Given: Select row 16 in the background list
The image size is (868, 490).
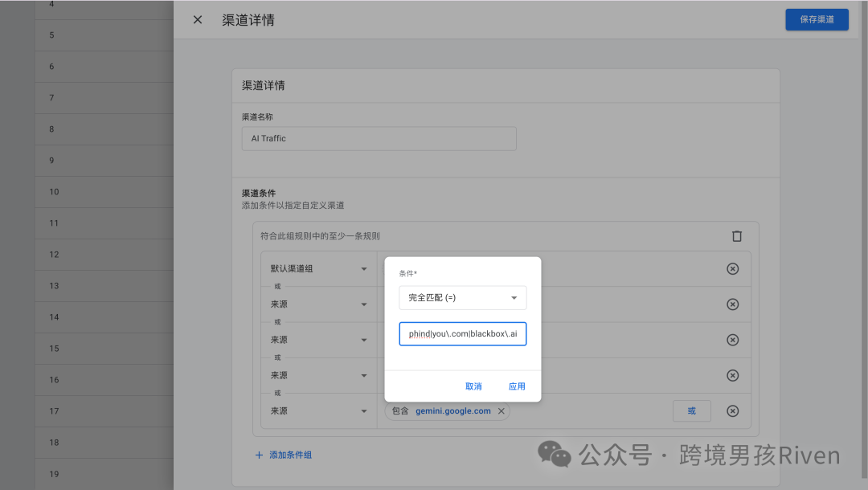Looking at the screenshot, I should [x=104, y=380].
